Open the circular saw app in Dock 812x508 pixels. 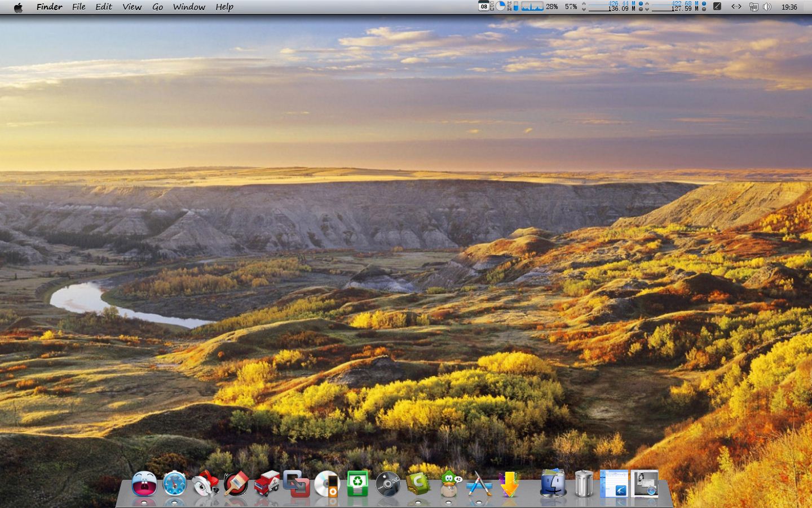click(205, 484)
